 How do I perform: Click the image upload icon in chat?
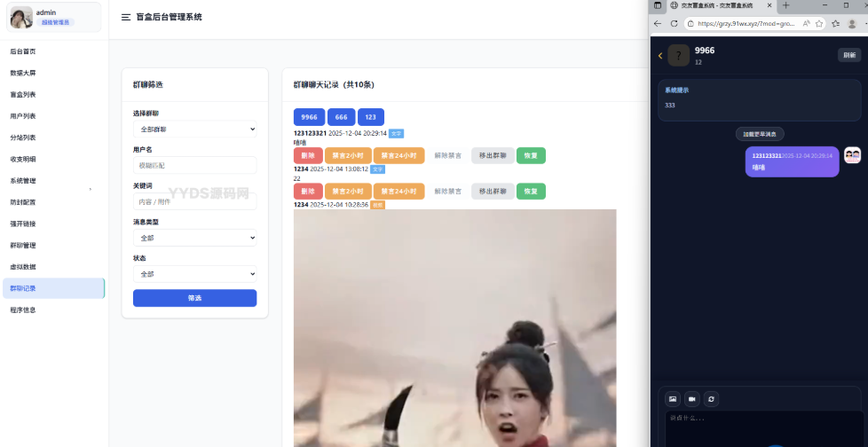point(672,399)
